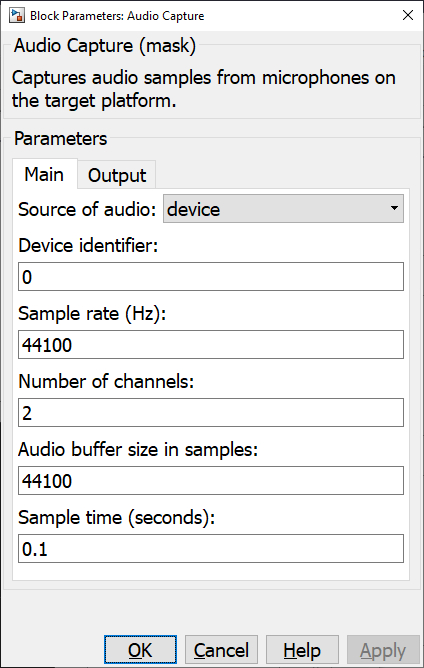
Task: Click the Cancel button
Action: [221, 650]
